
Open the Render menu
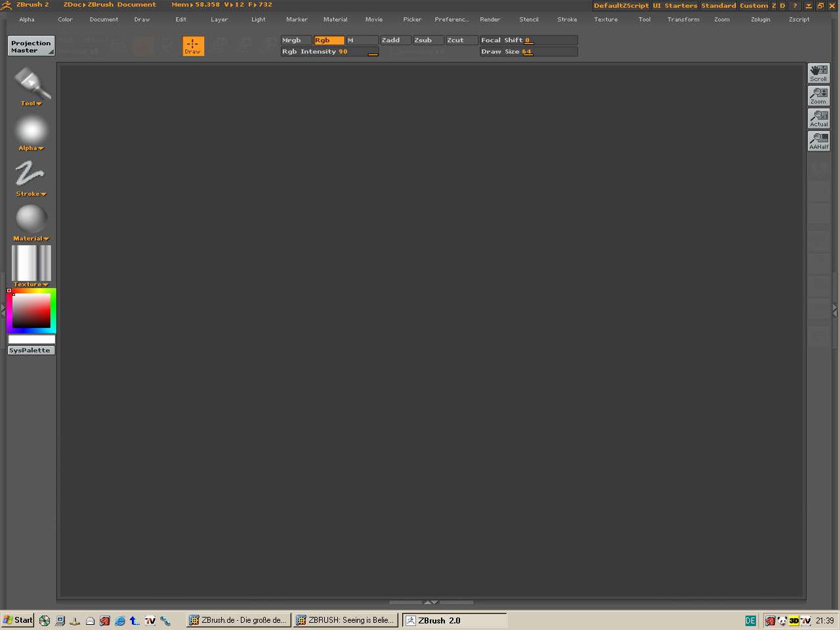490,20
